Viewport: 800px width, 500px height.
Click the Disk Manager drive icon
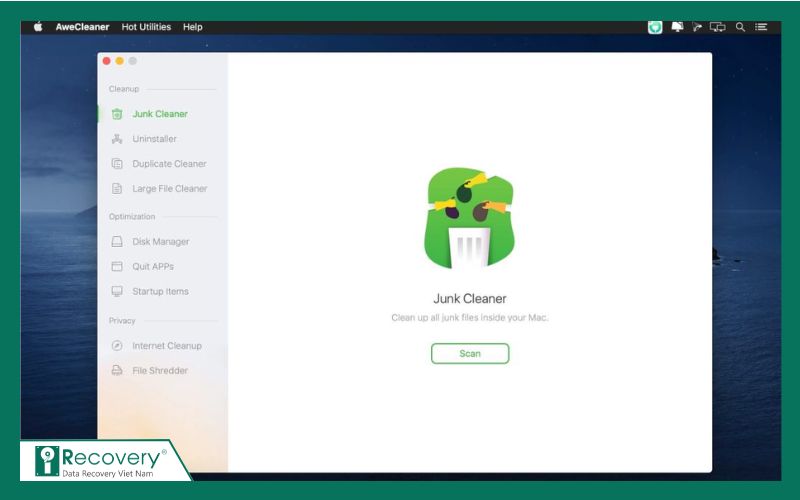tap(117, 241)
